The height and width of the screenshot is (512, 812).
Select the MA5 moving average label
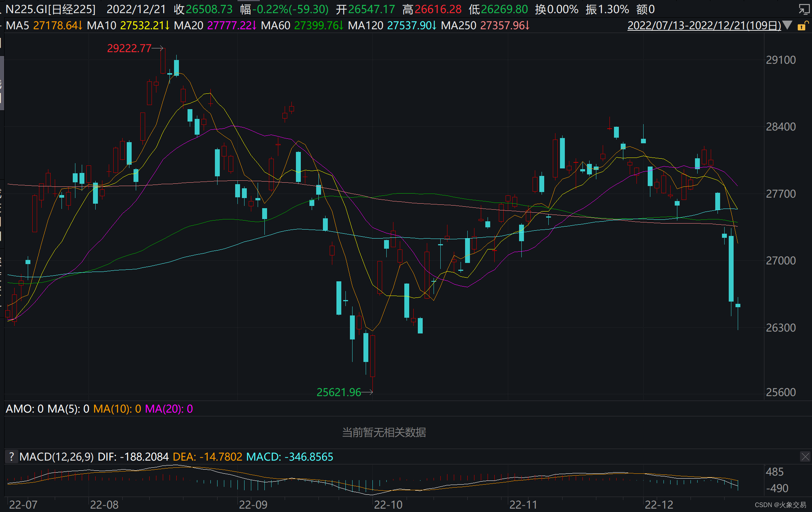pyautogui.click(x=18, y=26)
